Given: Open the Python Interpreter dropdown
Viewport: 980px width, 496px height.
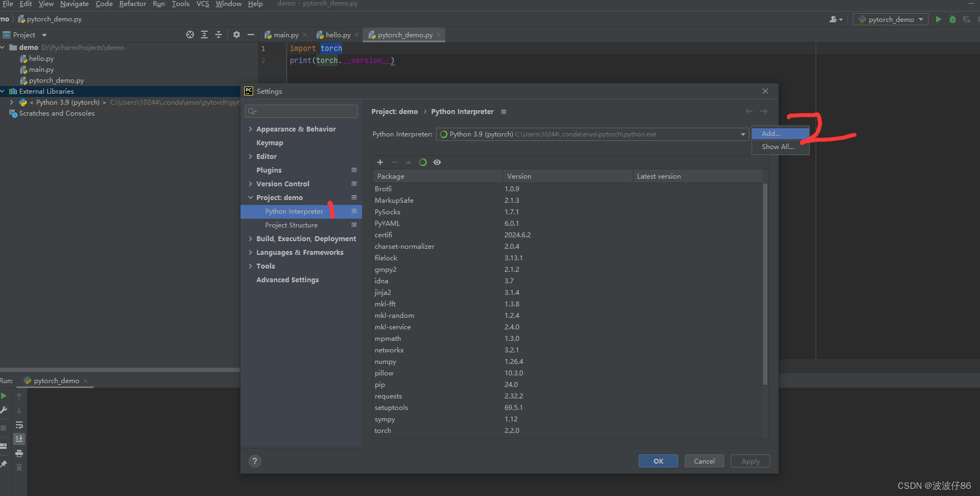Looking at the screenshot, I should (743, 134).
